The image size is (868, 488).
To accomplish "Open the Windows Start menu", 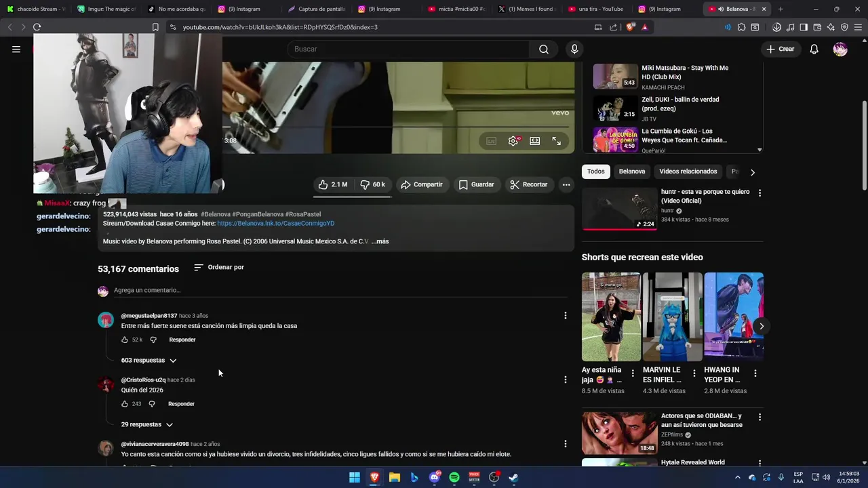I will pos(355,477).
